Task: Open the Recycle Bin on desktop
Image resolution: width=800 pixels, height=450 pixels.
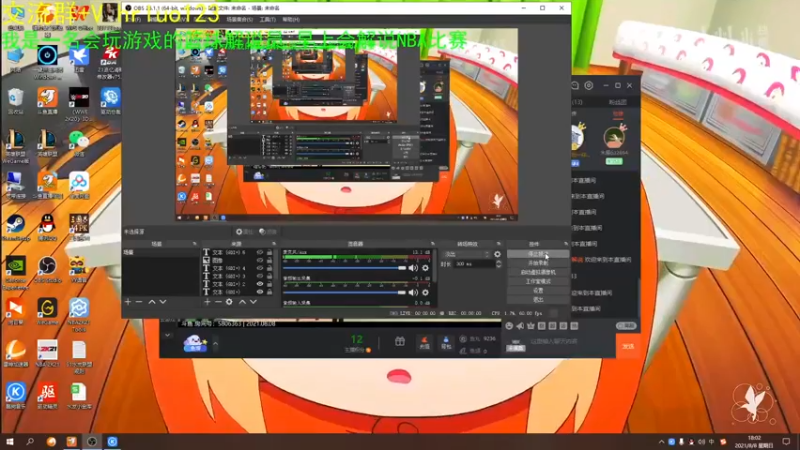Action: coord(16,101)
